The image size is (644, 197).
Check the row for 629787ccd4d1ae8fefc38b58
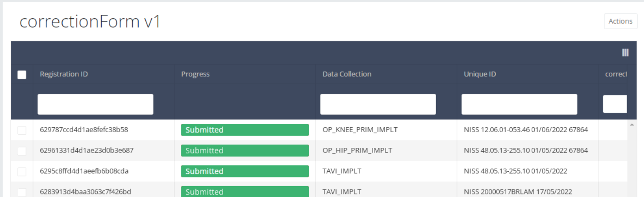[x=22, y=130]
